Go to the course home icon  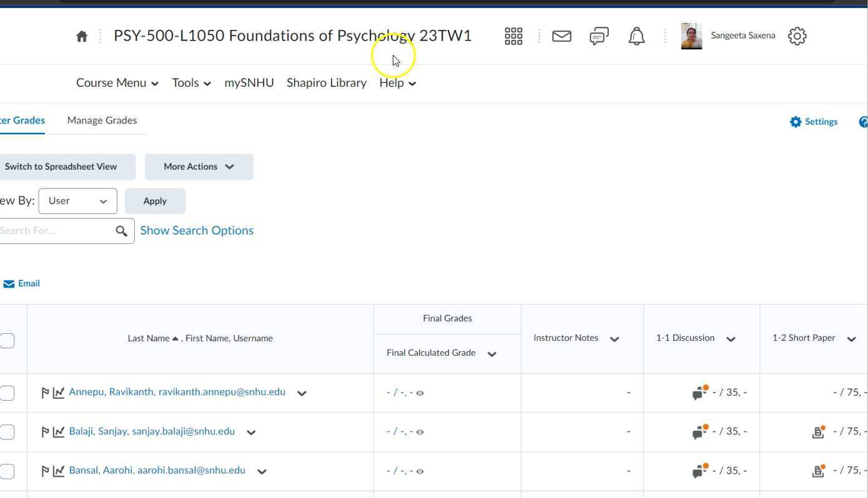pos(82,36)
